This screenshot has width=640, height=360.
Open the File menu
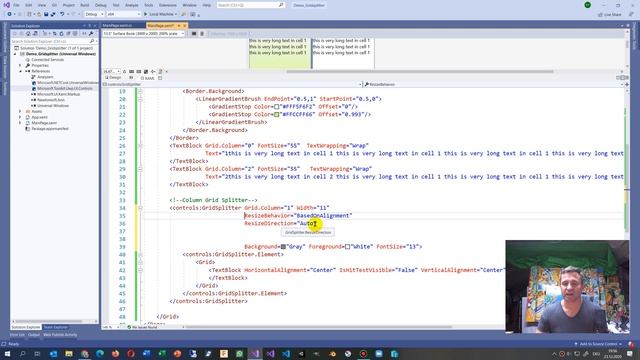16,5
